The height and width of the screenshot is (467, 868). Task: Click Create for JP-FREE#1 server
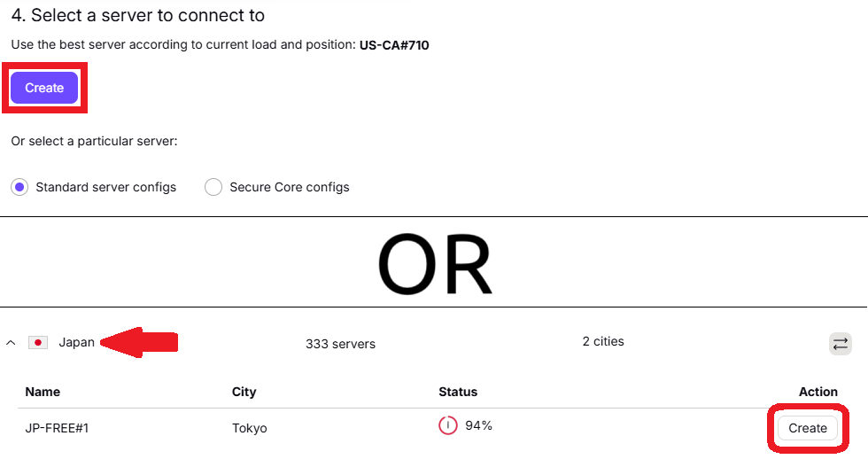(807, 428)
